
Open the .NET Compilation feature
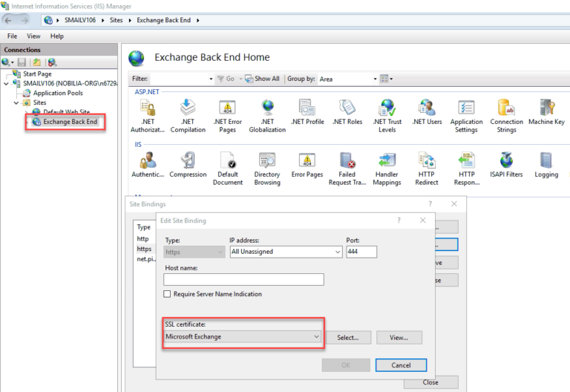point(188,116)
